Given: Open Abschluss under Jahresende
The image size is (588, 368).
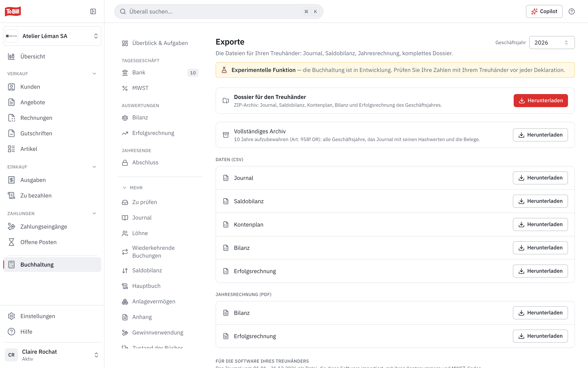Looking at the screenshot, I should click(160, 163).
